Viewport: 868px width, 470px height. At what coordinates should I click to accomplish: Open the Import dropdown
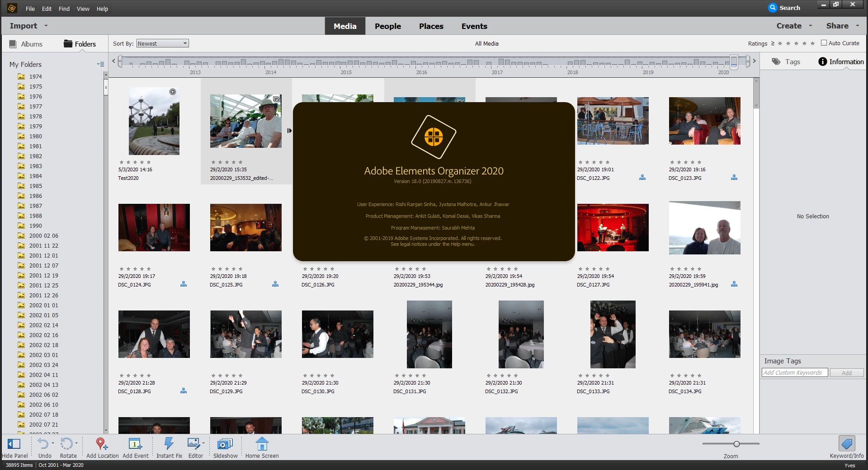(x=28, y=26)
